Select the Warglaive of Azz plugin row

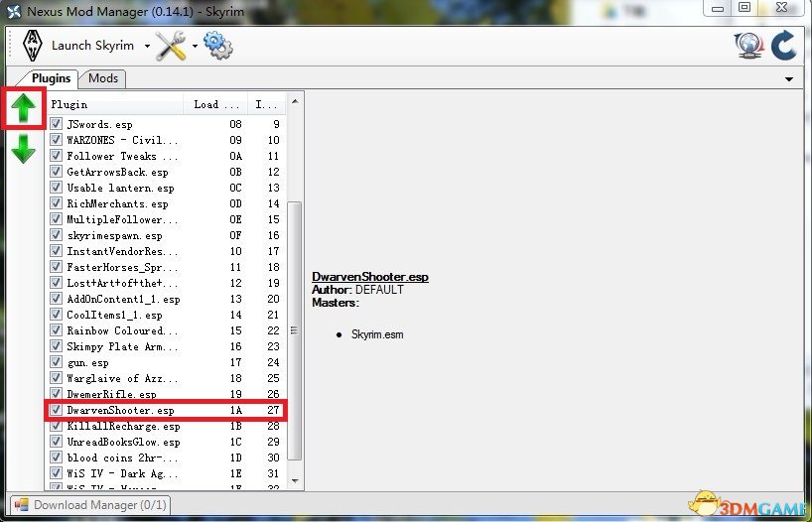(166, 378)
